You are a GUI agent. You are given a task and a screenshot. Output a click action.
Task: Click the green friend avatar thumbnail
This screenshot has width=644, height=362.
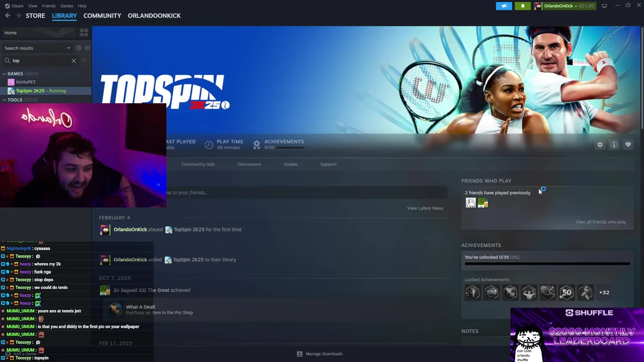coord(483,203)
